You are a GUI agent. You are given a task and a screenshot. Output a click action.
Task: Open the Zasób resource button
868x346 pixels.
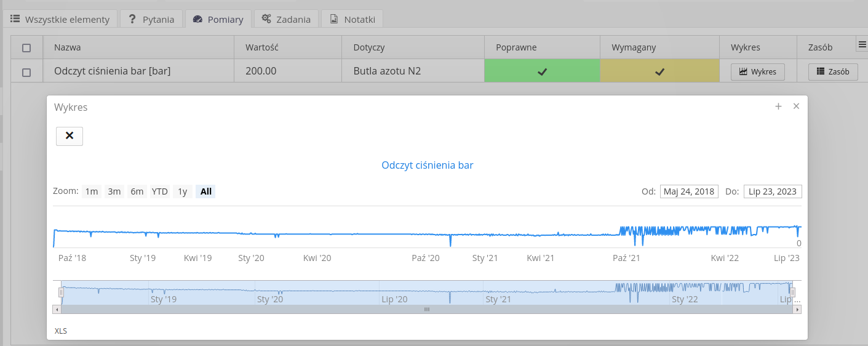coord(832,71)
